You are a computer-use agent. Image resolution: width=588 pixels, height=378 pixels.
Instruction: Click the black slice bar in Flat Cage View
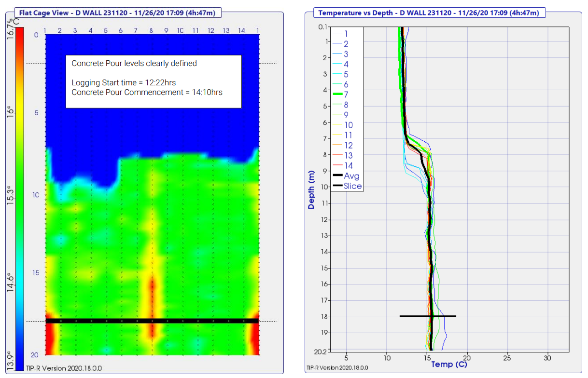tap(152, 321)
